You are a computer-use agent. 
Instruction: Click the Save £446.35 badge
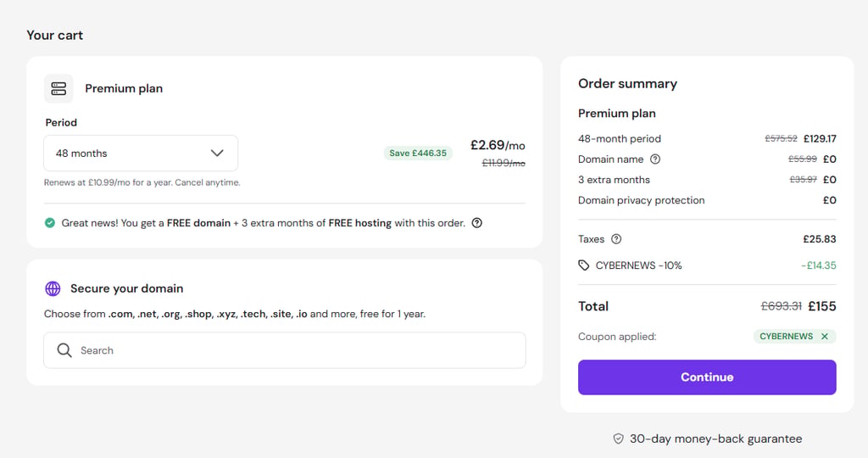coord(418,154)
